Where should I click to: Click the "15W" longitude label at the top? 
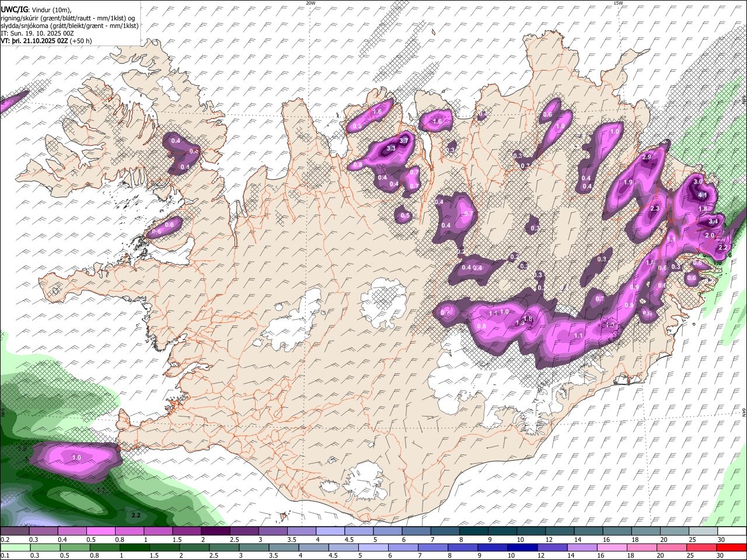(618, 3)
